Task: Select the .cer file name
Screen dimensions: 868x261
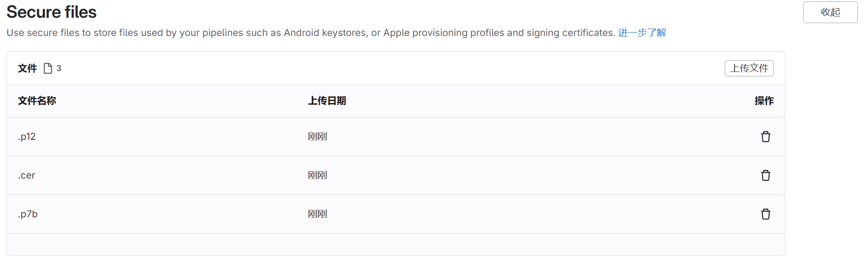Action: pos(27,175)
